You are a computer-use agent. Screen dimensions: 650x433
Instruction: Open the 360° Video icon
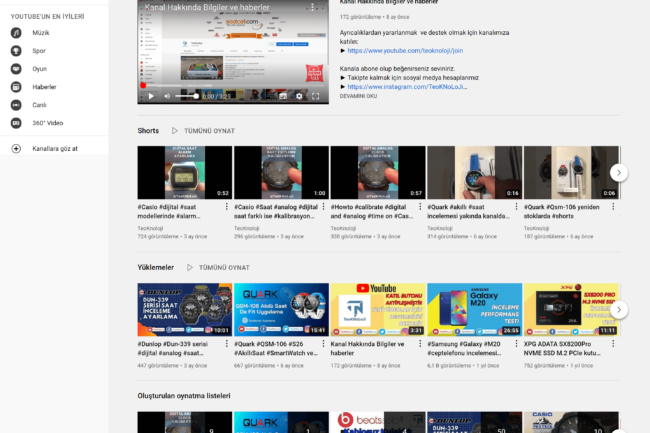pos(16,123)
